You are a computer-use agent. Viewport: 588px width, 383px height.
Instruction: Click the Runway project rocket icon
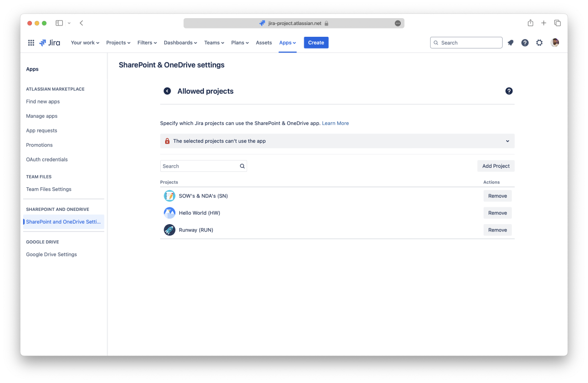coord(170,230)
